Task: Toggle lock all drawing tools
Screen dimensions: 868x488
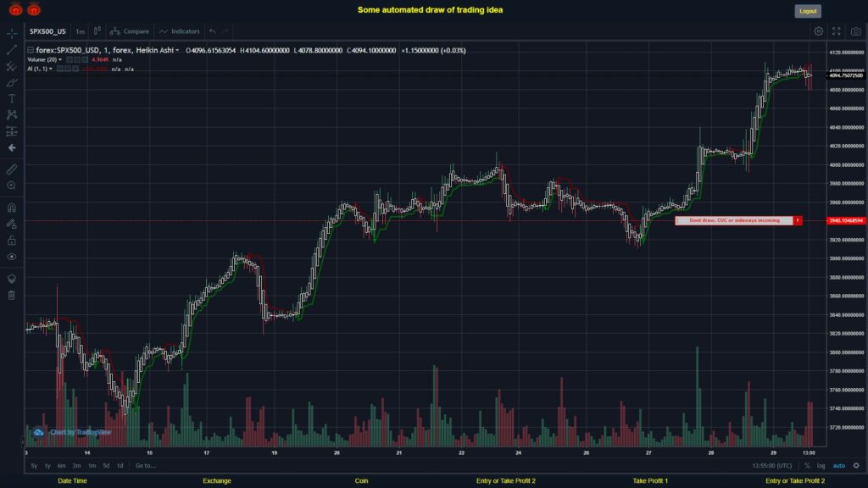Action: (12, 240)
